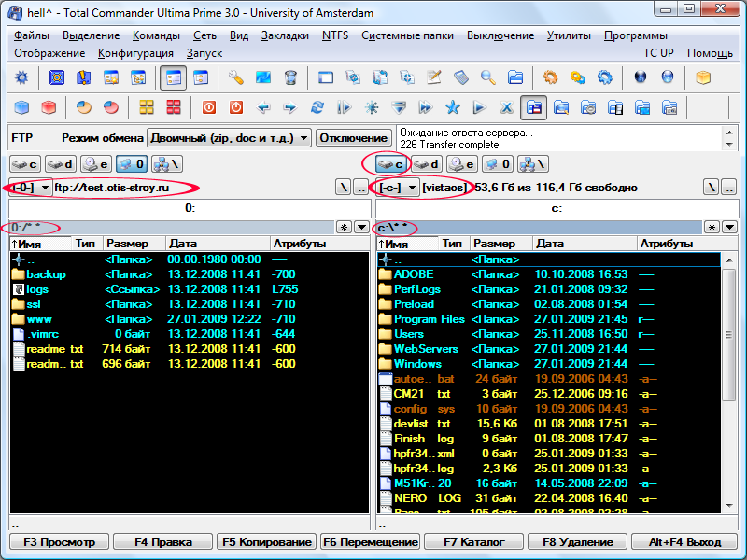Open right panel favorites asterisk button
The width and height of the screenshot is (747, 560).
(712, 228)
